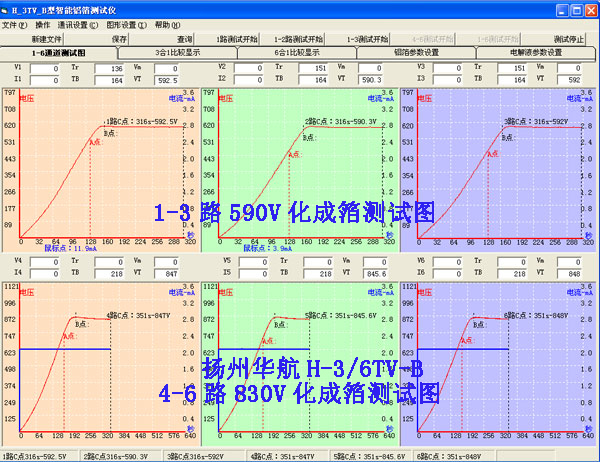Click channel 4 VT field showing 847
600x462 pixels.
(x=166, y=274)
